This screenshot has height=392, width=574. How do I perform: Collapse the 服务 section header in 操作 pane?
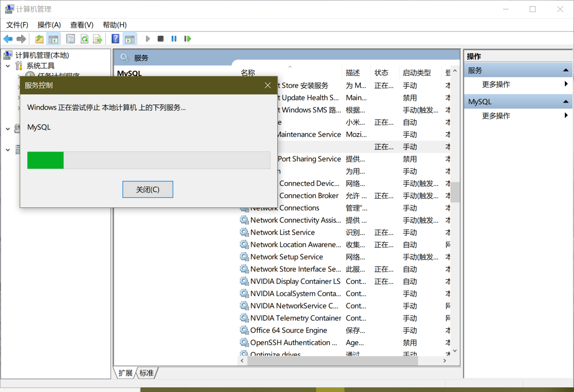pyautogui.click(x=566, y=70)
